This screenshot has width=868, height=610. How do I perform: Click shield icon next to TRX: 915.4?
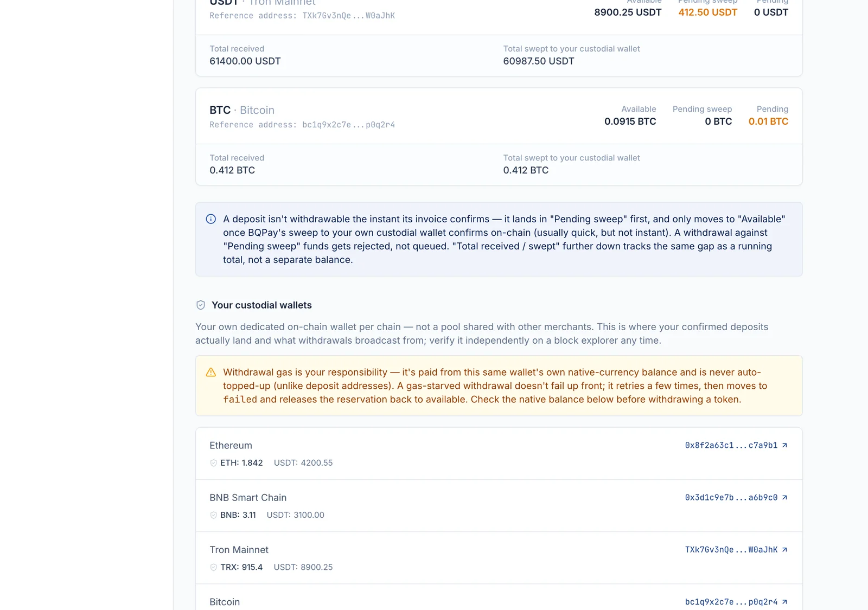coord(213,567)
